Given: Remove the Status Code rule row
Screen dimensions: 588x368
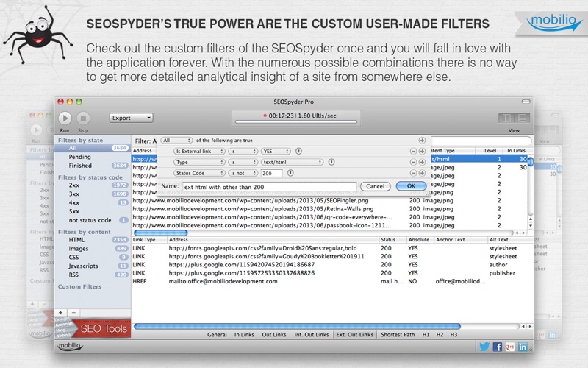Looking at the screenshot, I should [413, 173].
